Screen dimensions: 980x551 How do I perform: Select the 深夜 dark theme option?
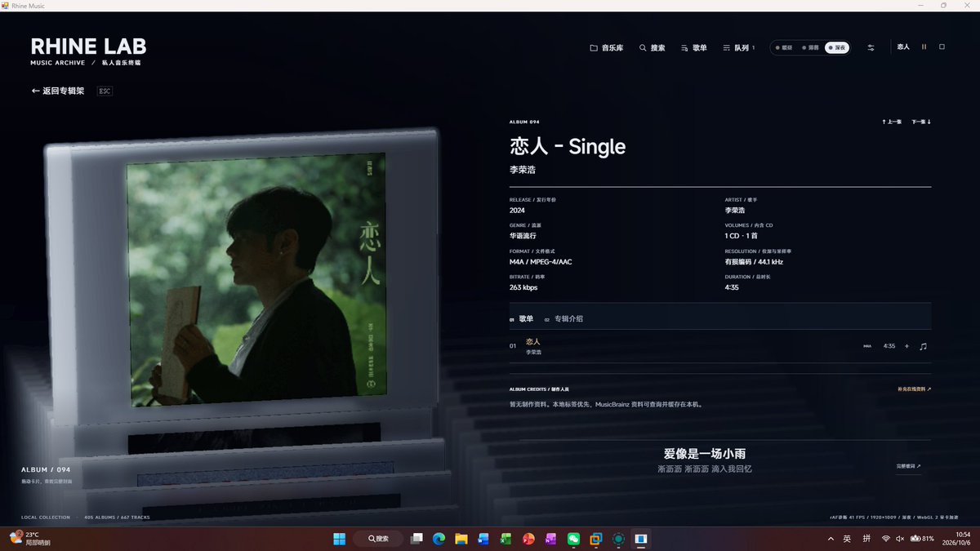click(x=837, y=48)
